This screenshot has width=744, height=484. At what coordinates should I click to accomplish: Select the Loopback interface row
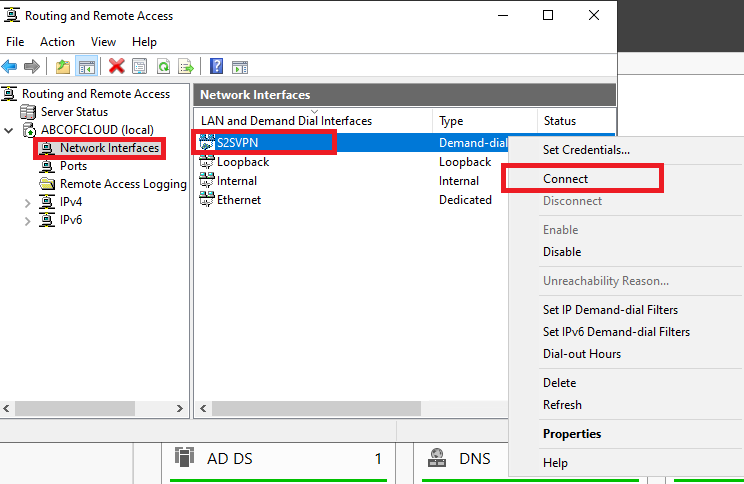[x=243, y=162]
